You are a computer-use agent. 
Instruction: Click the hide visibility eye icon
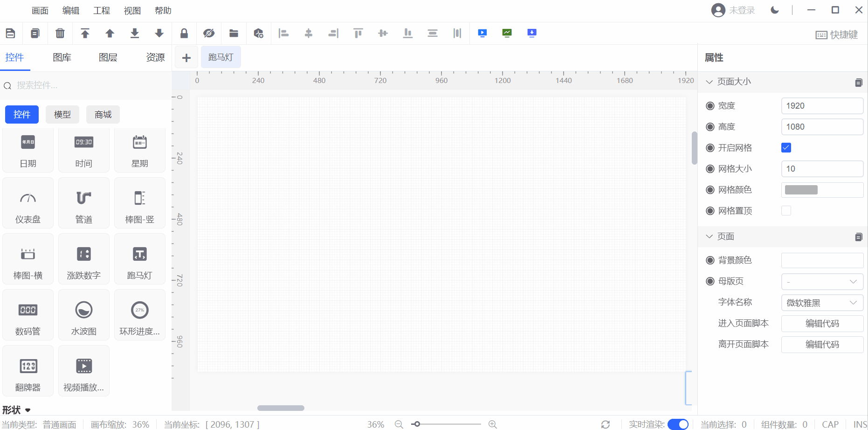pos(209,33)
